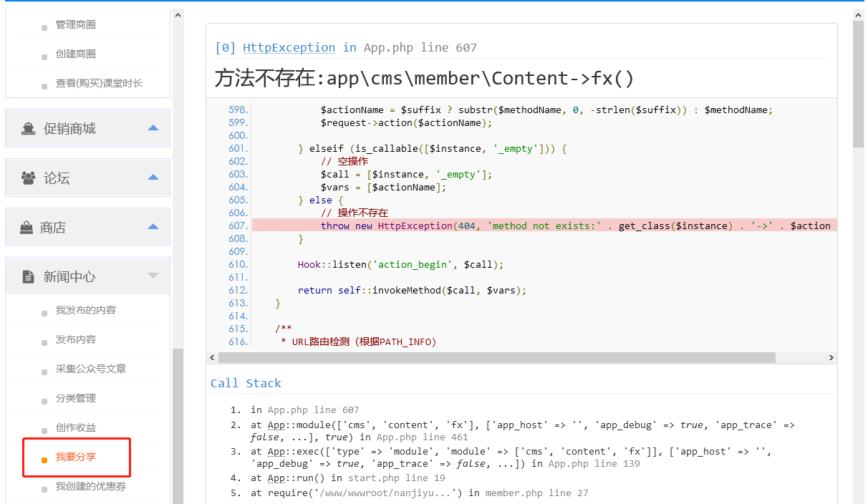868x504 pixels.
Task: Select 我创建的优惠券 in sidebar
Action: tap(91, 487)
